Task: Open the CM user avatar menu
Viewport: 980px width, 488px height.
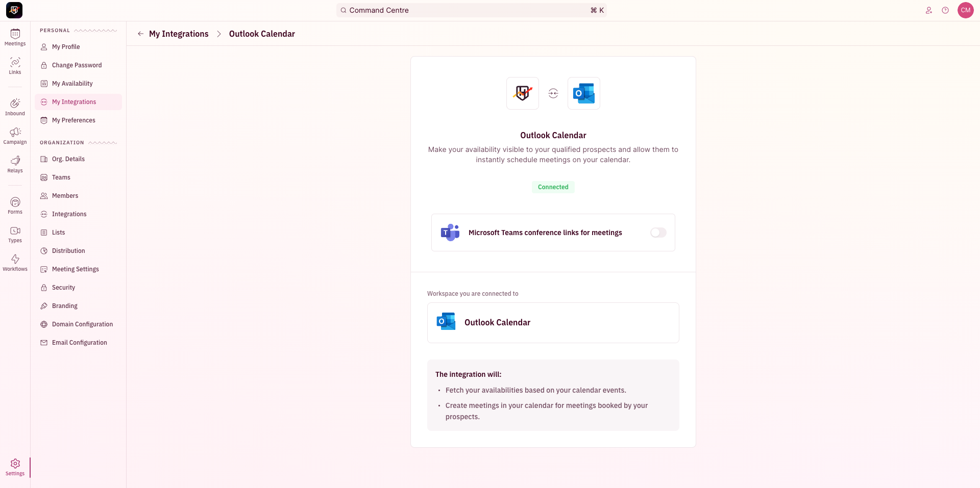Action: 966,10
